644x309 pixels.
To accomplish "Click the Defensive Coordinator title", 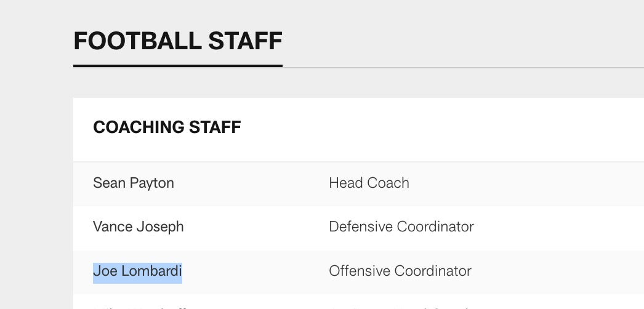I will coord(401,227).
